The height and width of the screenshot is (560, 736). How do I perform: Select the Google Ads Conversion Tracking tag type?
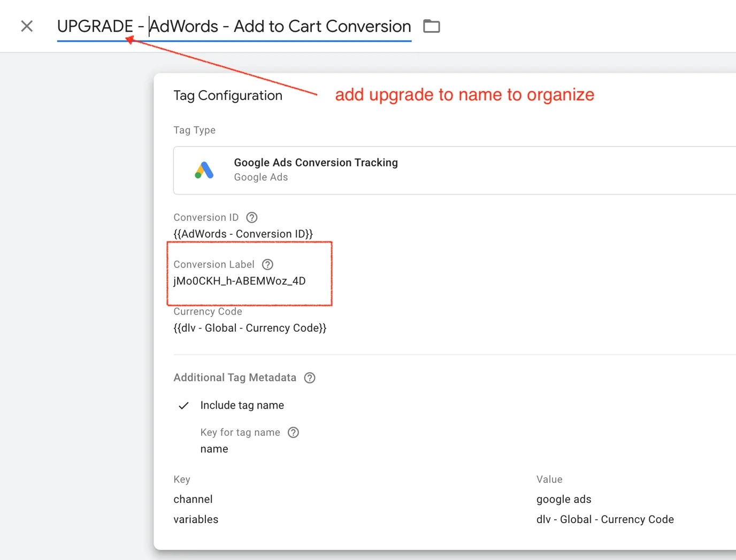coord(455,170)
